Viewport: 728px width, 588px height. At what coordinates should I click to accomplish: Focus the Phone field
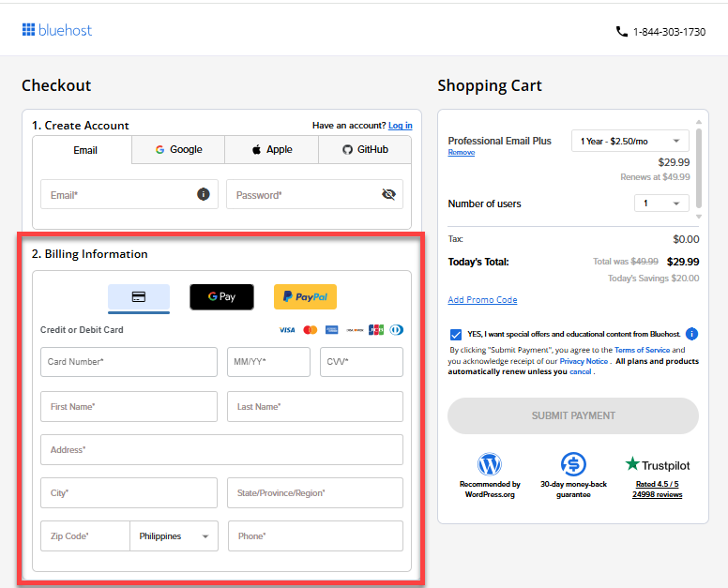[x=315, y=536]
